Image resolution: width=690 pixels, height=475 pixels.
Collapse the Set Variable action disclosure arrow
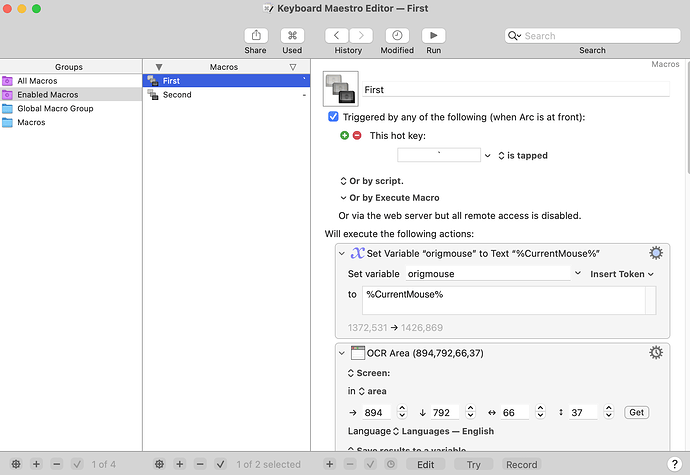[x=341, y=254]
